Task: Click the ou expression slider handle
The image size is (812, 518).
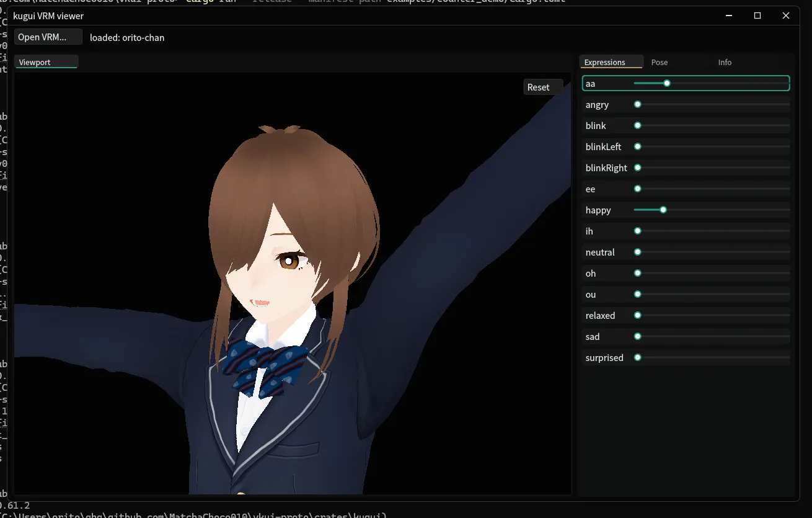Action: click(637, 295)
